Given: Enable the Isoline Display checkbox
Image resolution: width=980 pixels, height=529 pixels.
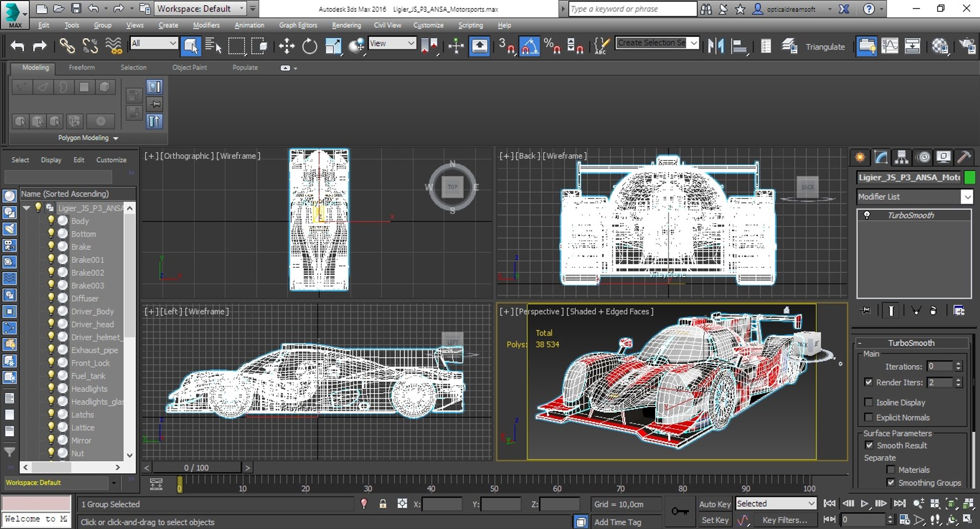Looking at the screenshot, I should [x=868, y=402].
